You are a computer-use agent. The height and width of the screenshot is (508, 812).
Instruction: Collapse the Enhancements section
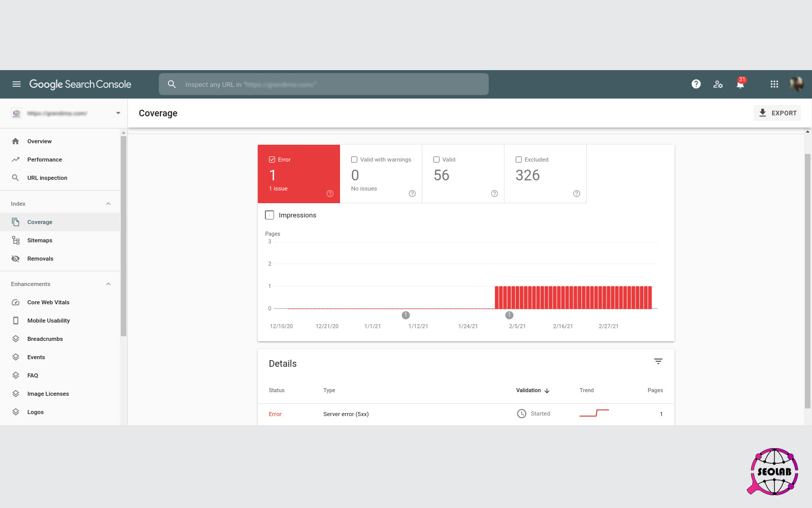point(108,284)
